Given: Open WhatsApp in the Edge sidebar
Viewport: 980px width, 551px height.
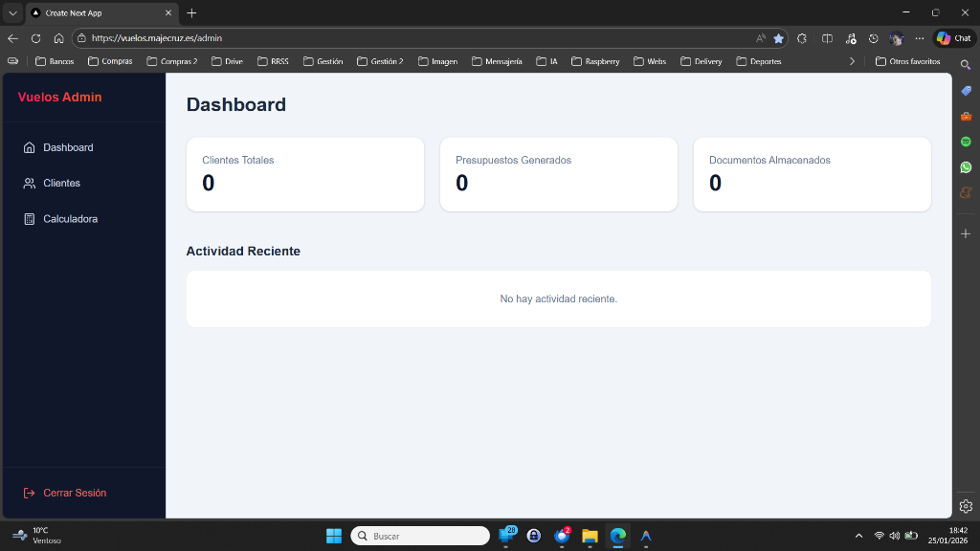Looking at the screenshot, I should point(966,166).
